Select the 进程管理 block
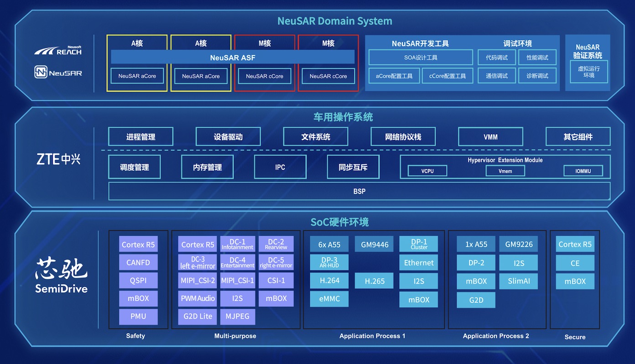Screen dimensions: 635x364 [141, 137]
